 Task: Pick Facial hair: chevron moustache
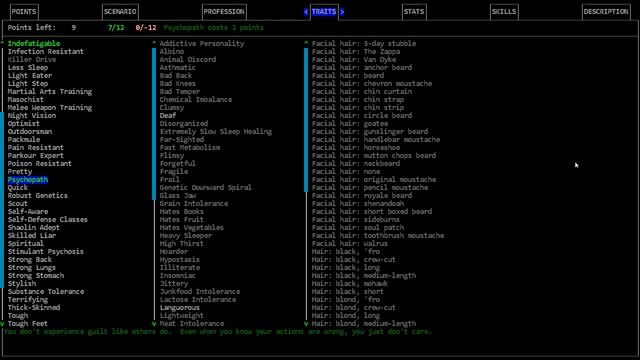372,84
